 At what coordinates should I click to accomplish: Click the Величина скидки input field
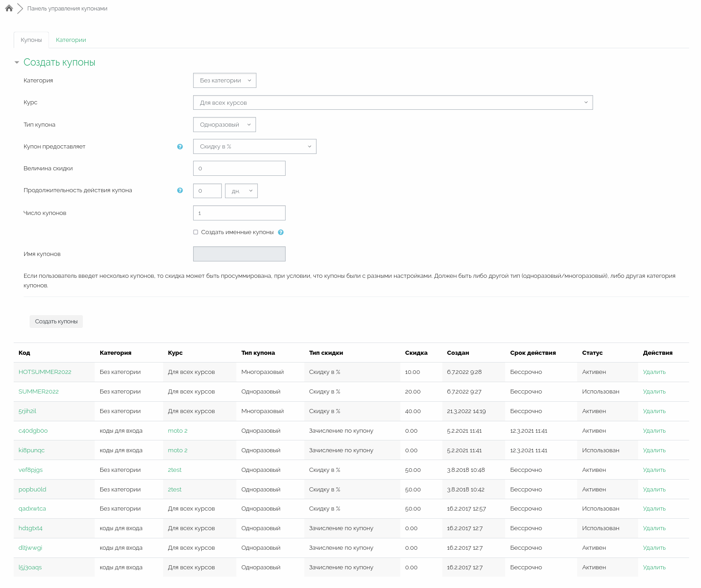click(239, 169)
